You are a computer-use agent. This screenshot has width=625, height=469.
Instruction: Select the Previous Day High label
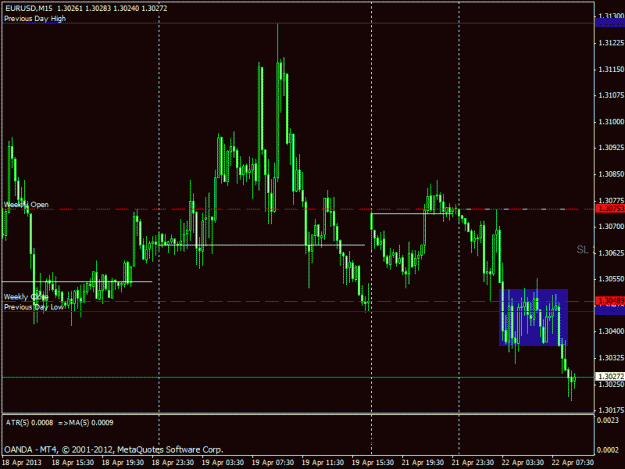[x=35, y=18]
